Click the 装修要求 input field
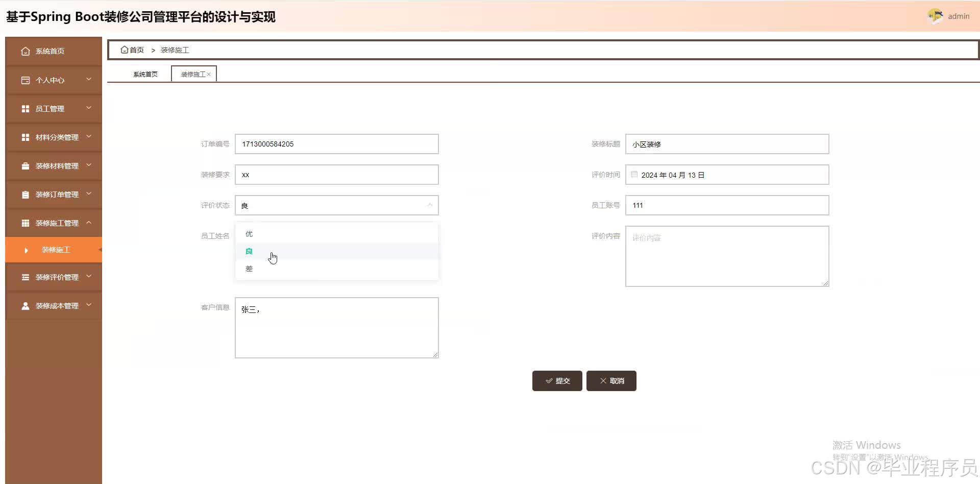 pyautogui.click(x=337, y=175)
